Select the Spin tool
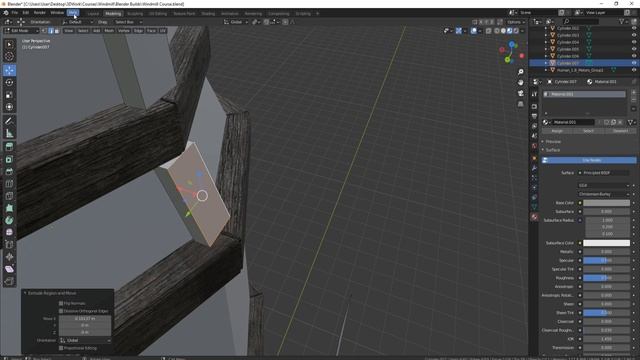The image size is (640, 360). [x=9, y=220]
